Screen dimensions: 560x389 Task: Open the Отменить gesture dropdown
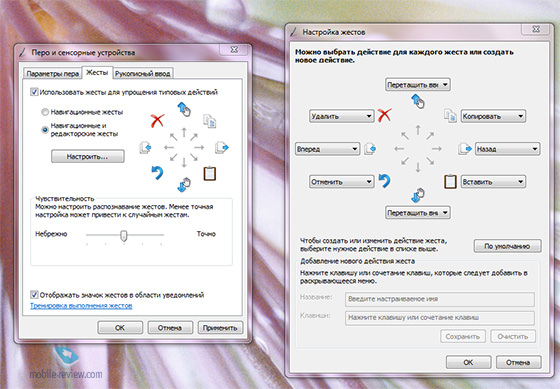341,181
